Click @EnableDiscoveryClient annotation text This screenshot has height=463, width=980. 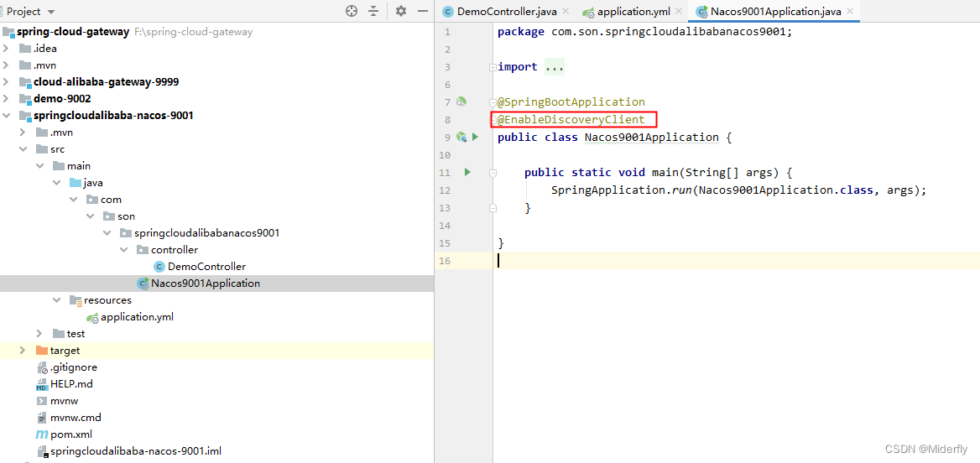coord(571,119)
